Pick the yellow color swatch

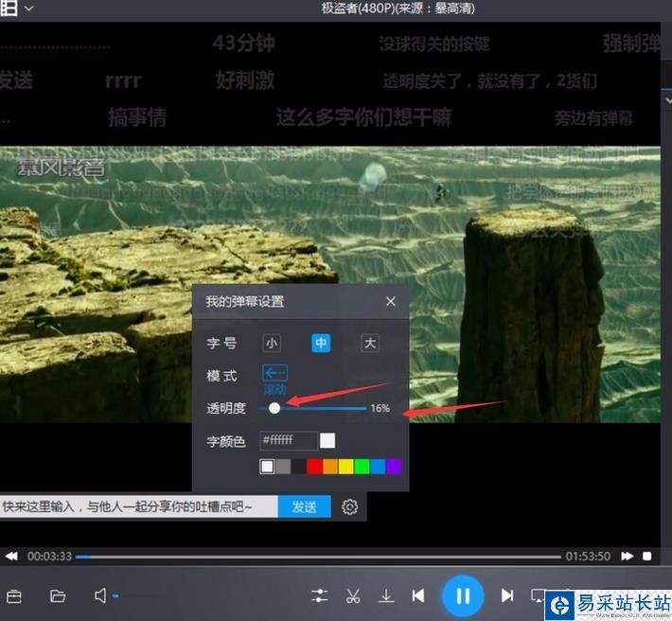click(346, 467)
